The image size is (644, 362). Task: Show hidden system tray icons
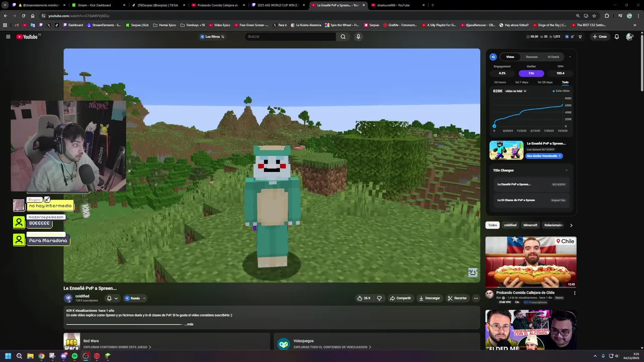click(595, 356)
